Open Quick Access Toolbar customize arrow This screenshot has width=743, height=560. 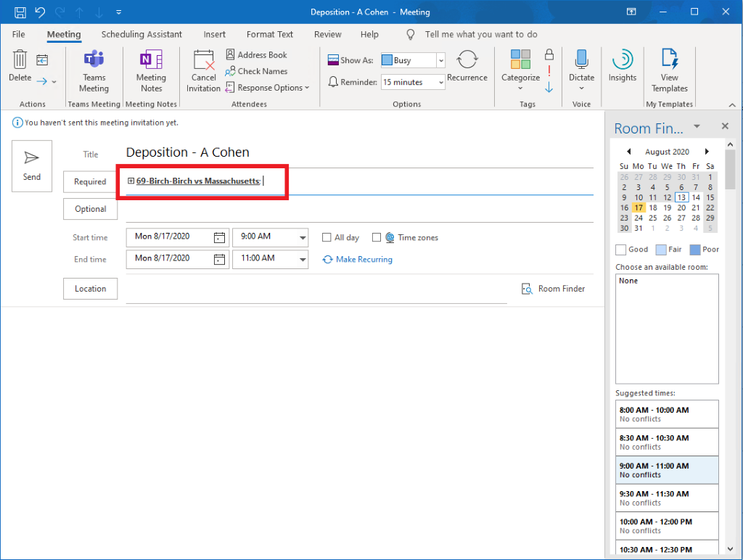[x=118, y=12]
